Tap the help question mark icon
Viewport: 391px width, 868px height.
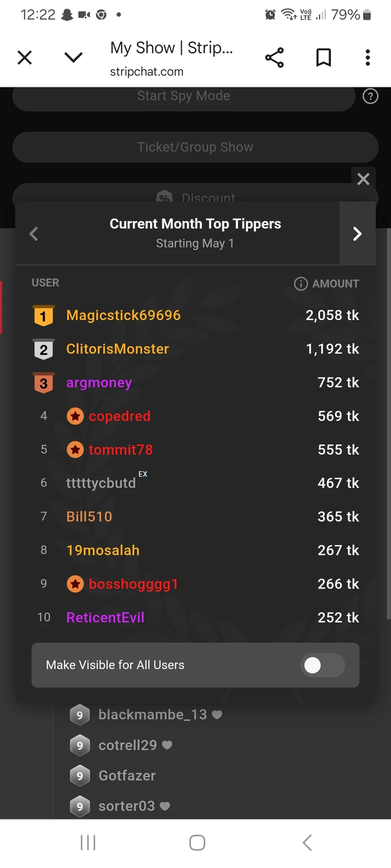370,96
